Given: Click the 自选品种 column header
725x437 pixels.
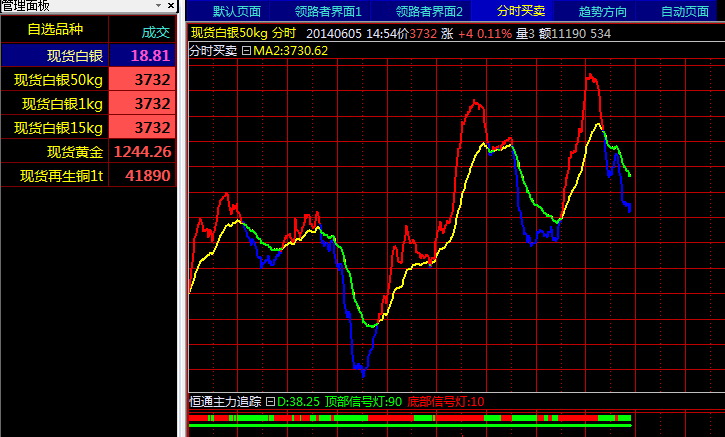Looking at the screenshot, I should tap(55, 29).
